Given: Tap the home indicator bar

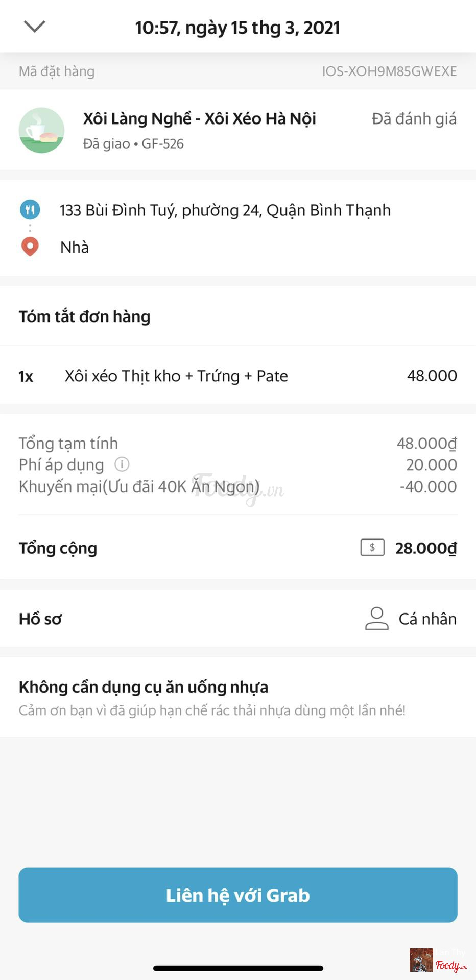Looking at the screenshot, I should pos(238,968).
